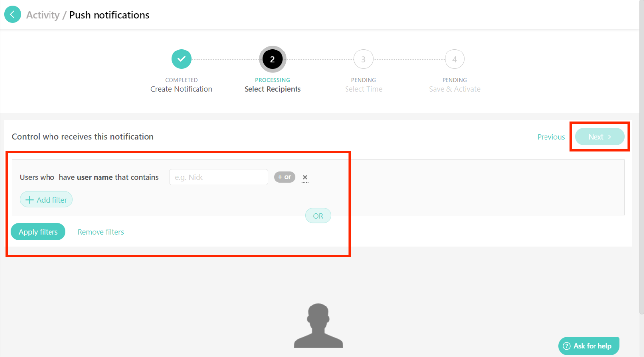Click the 'e.g. Nick' input field
This screenshot has height=357, width=644.
pos(218,177)
